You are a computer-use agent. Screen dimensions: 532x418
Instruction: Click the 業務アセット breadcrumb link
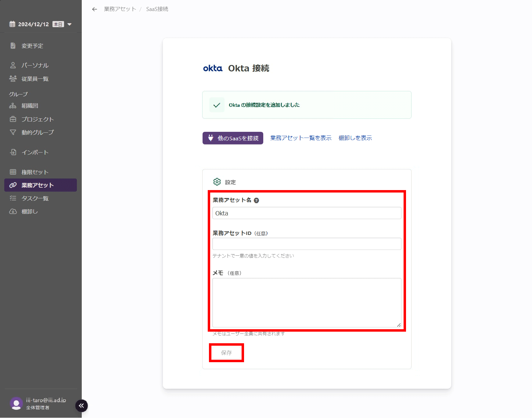coord(120,9)
